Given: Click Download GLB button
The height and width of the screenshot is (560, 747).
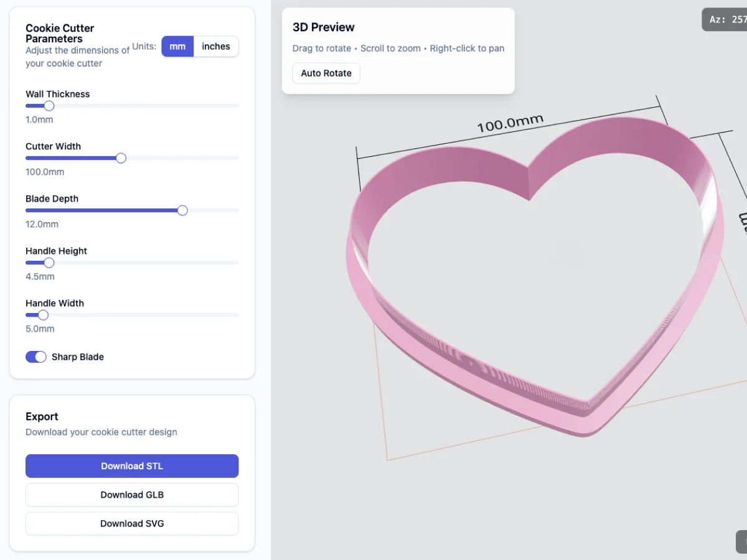Looking at the screenshot, I should [132, 495].
